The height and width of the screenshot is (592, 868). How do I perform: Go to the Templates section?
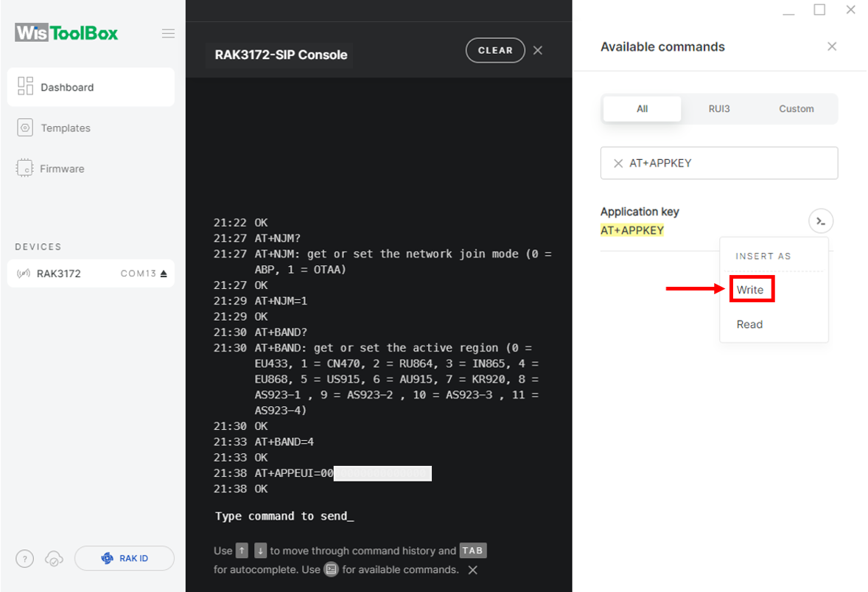(66, 128)
